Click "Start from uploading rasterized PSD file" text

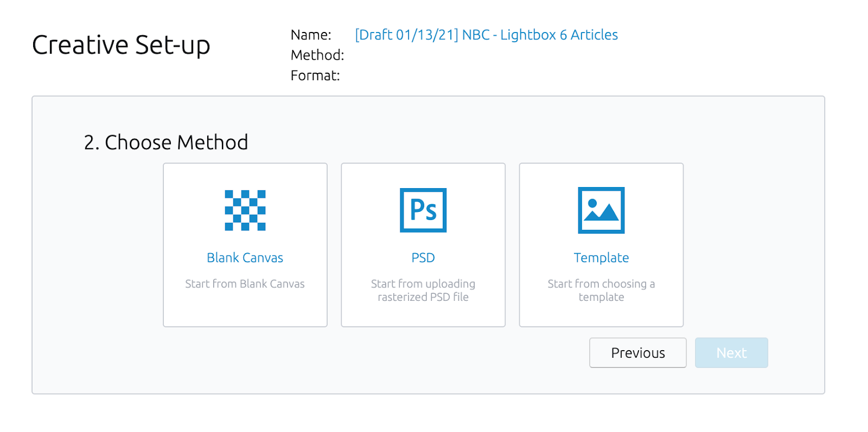423,291
